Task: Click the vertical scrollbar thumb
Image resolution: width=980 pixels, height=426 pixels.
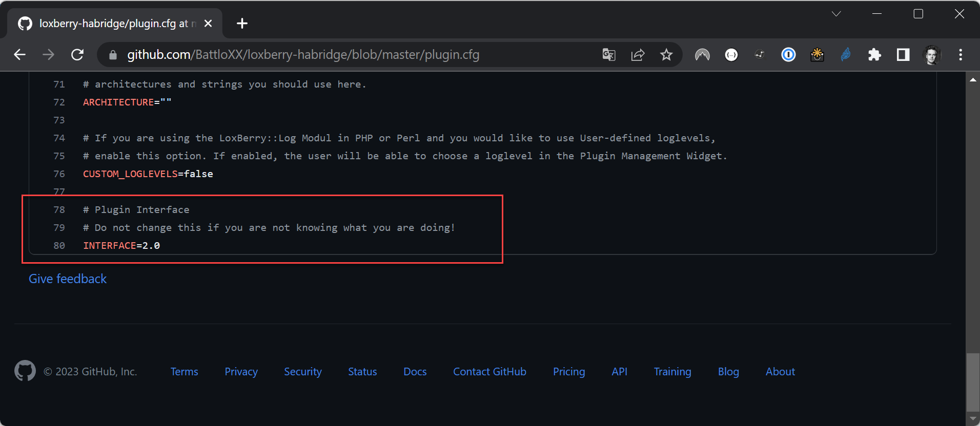Action: (973, 382)
